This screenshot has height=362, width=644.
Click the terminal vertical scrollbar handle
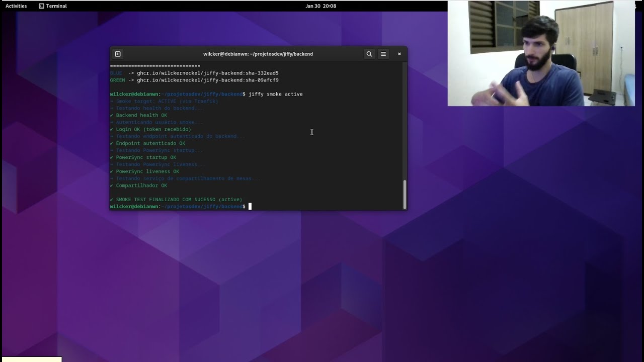click(404, 194)
